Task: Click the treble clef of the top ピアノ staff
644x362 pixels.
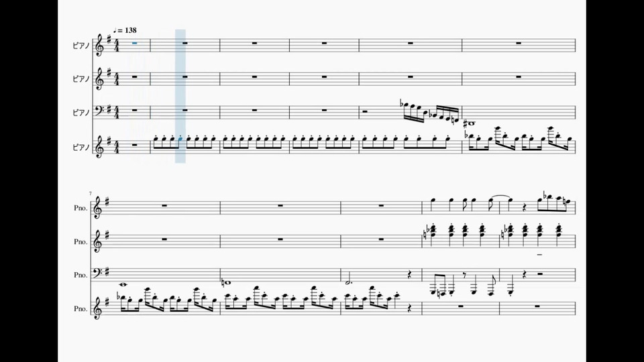Action: [99, 45]
